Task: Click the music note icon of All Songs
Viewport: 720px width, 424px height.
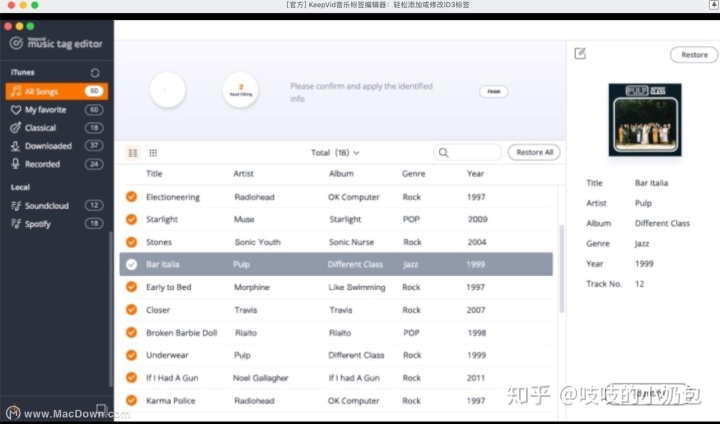Action: coord(16,91)
